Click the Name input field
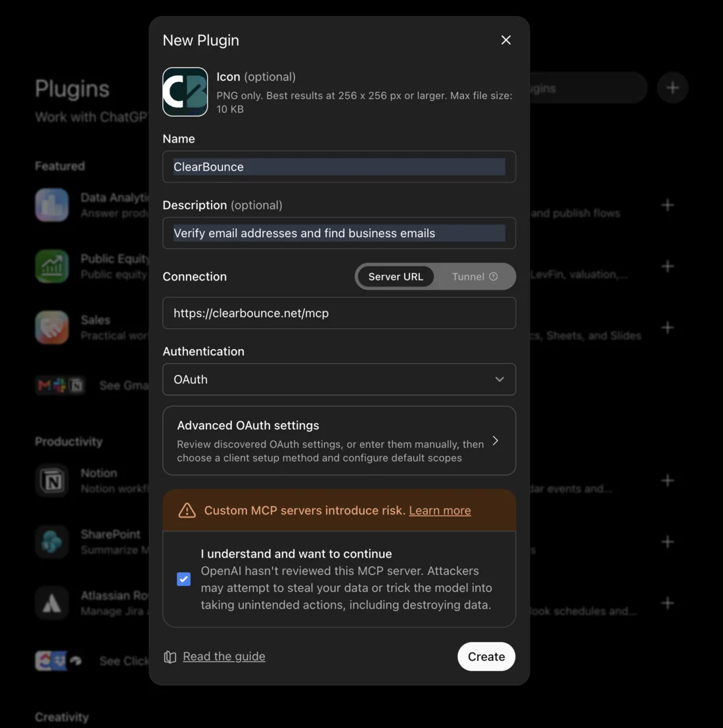 339,167
